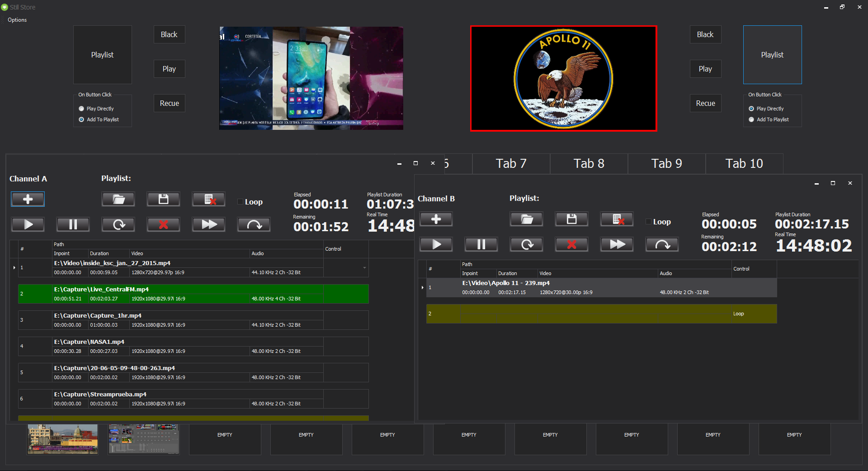
Task: Select the Loop row in Channel B playlist
Action: point(602,314)
